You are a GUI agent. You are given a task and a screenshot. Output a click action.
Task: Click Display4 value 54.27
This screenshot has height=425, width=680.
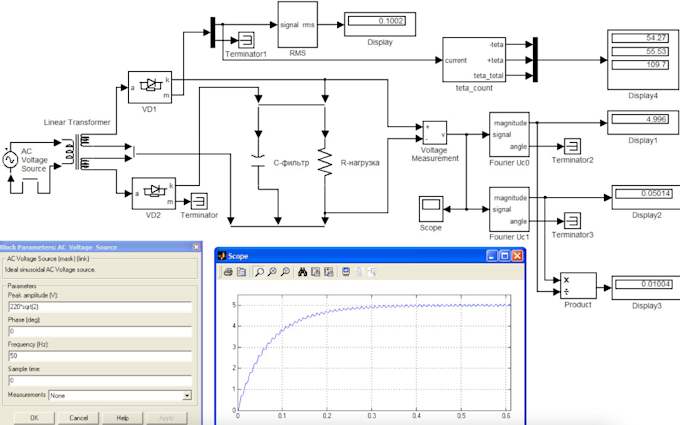640,38
